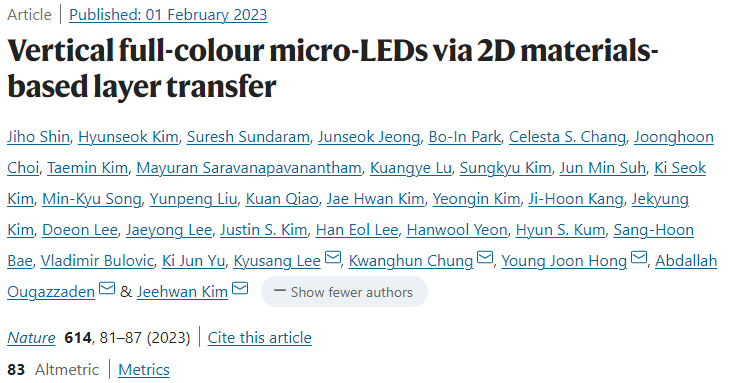The image size is (739, 383).
Task: Click Mayuran Saravanapavanantham author name
Action: (249, 168)
